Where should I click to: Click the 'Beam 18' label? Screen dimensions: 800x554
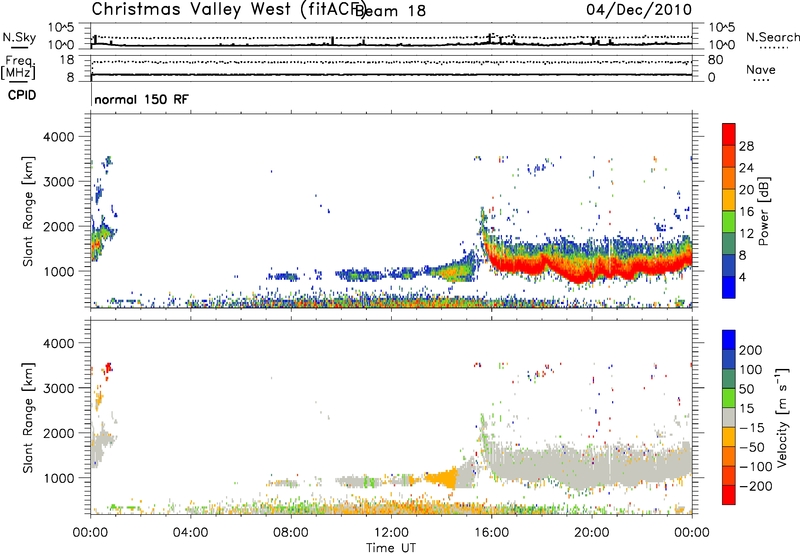(390, 11)
